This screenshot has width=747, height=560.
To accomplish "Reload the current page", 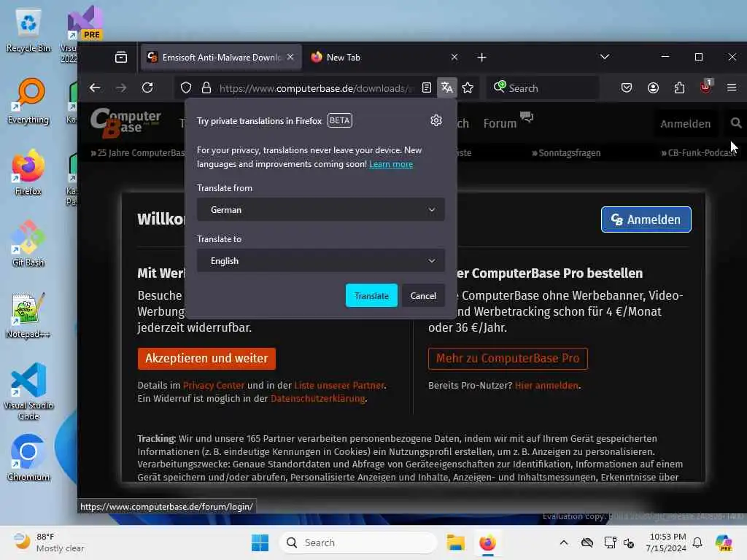I will [147, 87].
